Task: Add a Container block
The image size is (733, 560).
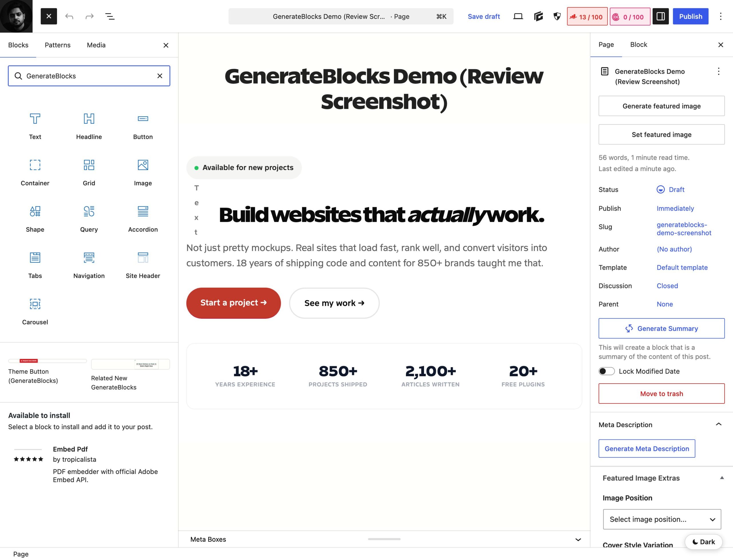Action: [x=35, y=173]
